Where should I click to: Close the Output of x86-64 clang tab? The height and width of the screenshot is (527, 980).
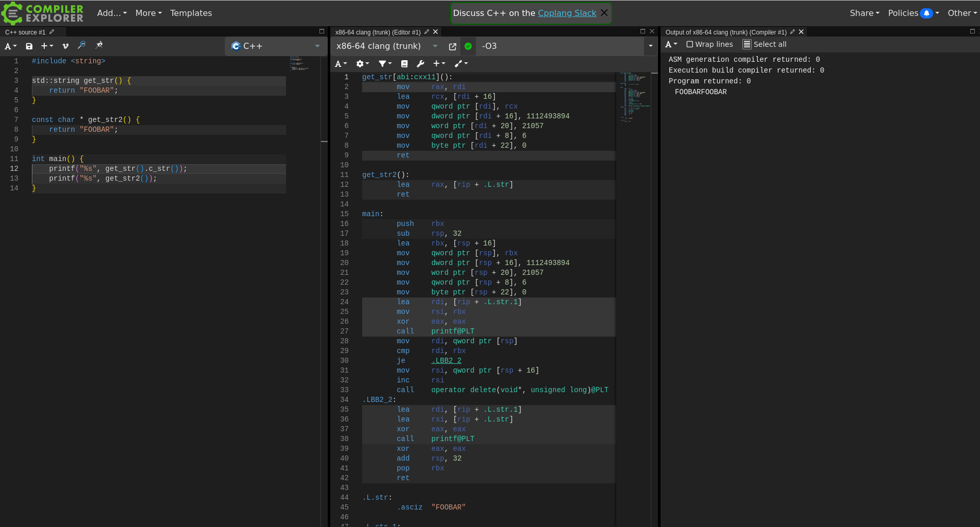pos(801,32)
